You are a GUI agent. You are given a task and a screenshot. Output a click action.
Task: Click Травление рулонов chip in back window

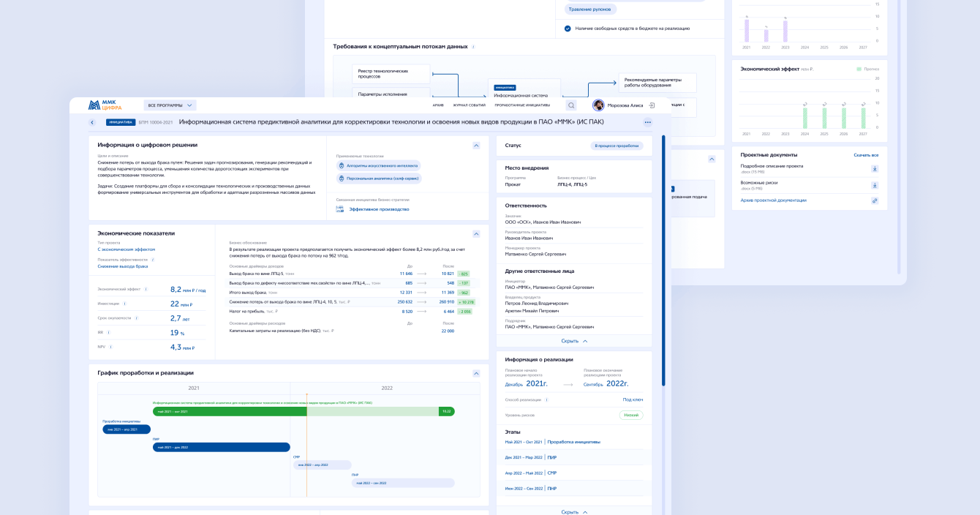pyautogui.click(x=590, y=10)
